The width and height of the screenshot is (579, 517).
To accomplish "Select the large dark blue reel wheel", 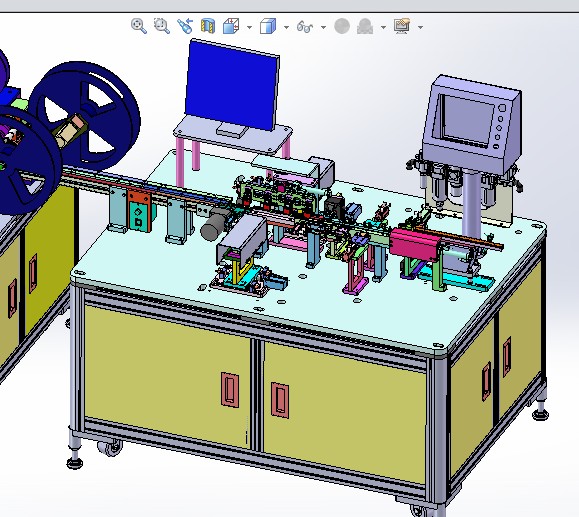I will tap(84, 116).
